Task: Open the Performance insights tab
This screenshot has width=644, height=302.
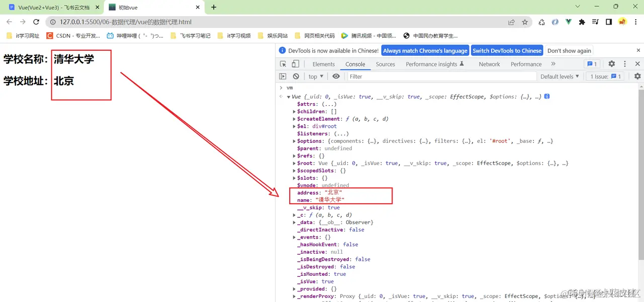Action: point(435,64)
